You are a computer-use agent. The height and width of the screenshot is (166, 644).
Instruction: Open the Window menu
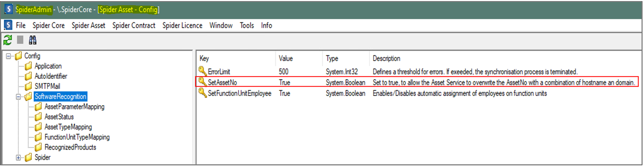tap(221, 25)
